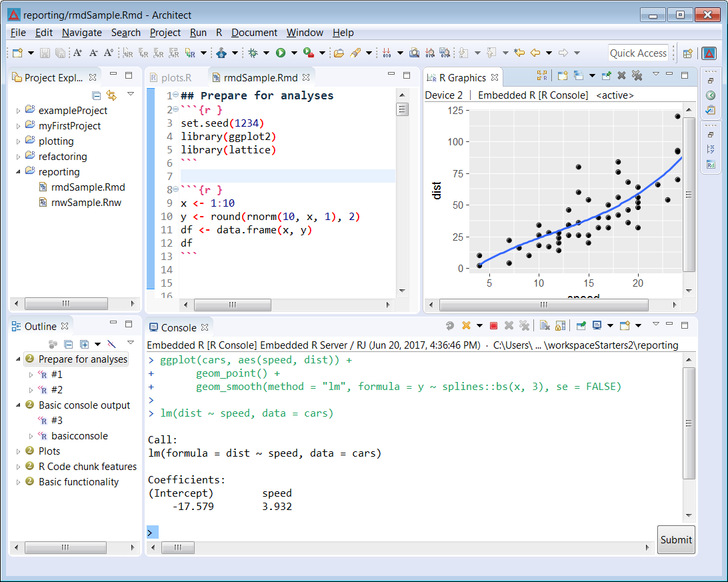Viewport: 728px width, 582px height.
Task: Open the Run button dropdown arrow
Action: 293,53
